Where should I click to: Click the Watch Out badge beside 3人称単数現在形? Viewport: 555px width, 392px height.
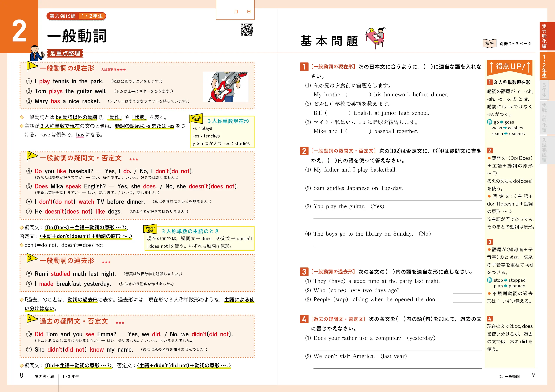point(196,119)
